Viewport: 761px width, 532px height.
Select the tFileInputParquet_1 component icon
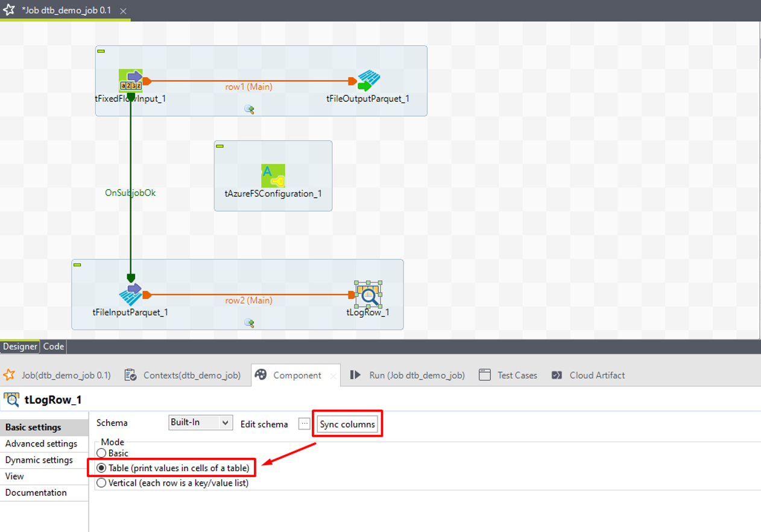(x=131, y=295)
